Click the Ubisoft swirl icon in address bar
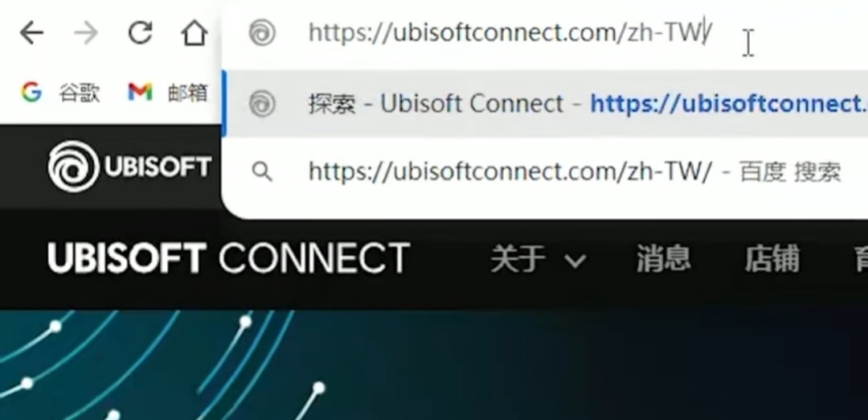This screenshot has width=868, height=420. [262, 33]
